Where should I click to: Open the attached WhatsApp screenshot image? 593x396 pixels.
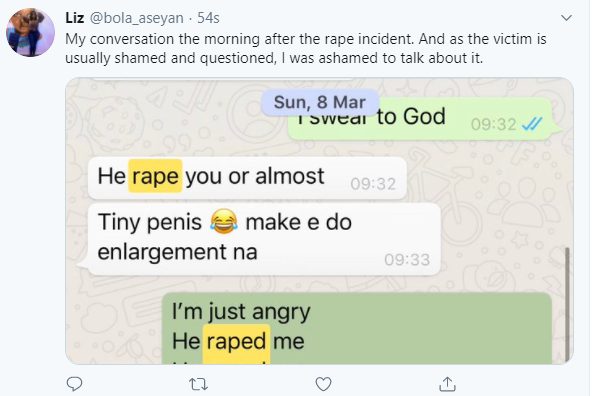319,221
